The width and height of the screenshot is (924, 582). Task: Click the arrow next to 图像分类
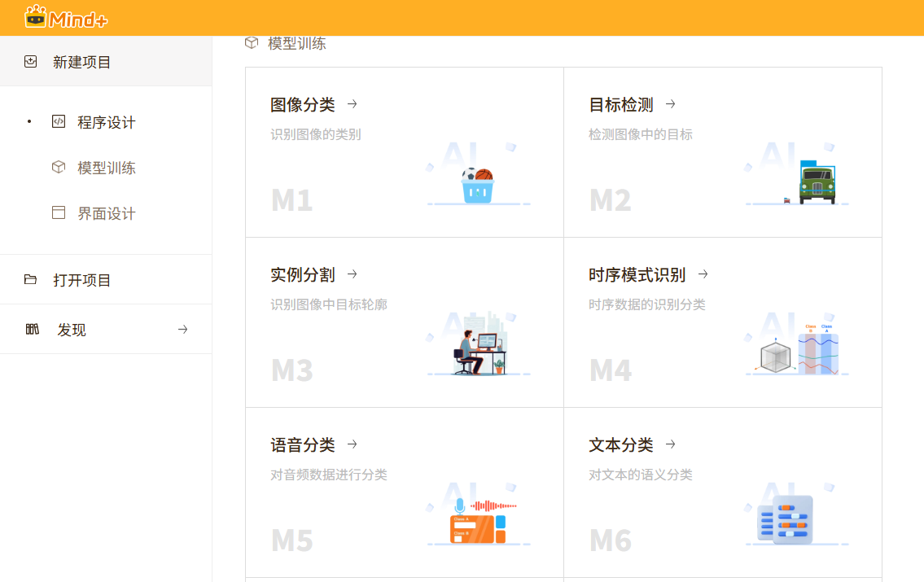pyautogui.click(x=351, y=104)
